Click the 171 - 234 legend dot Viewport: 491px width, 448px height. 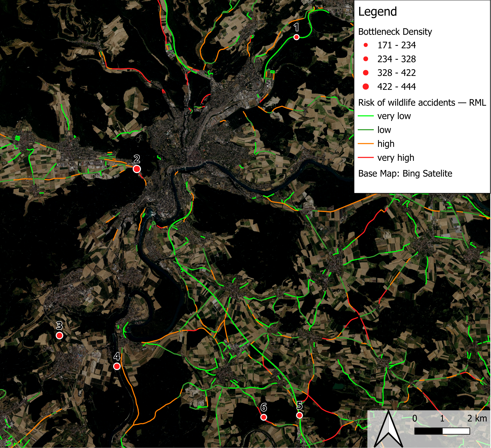(366, 45)
